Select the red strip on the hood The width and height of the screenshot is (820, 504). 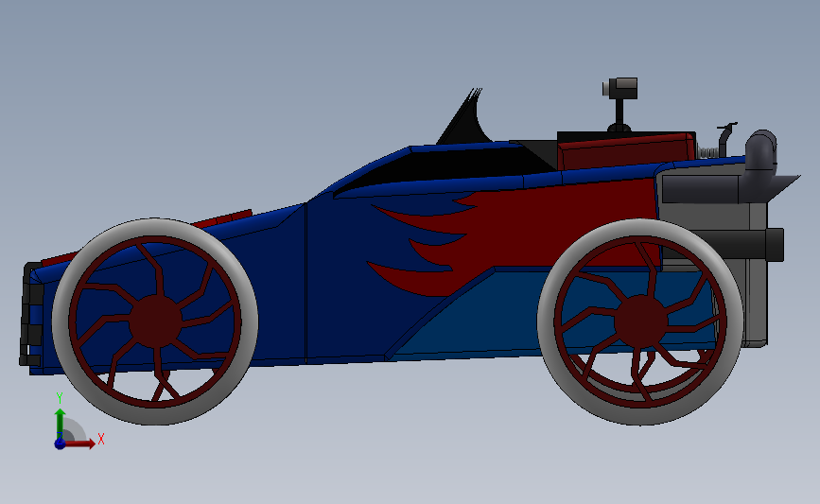click(222, 218)
